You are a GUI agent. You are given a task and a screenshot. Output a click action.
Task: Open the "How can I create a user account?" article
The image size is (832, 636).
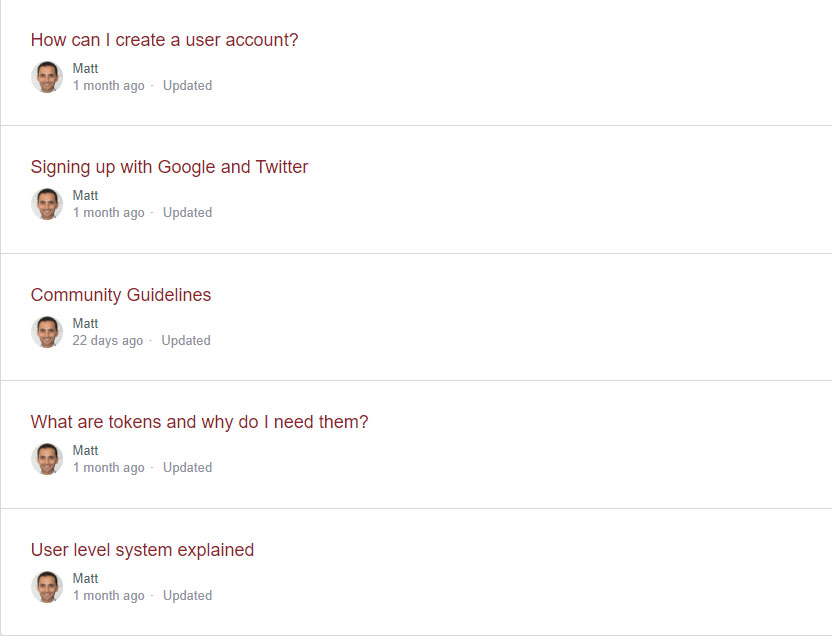click(x=164, y=40)
